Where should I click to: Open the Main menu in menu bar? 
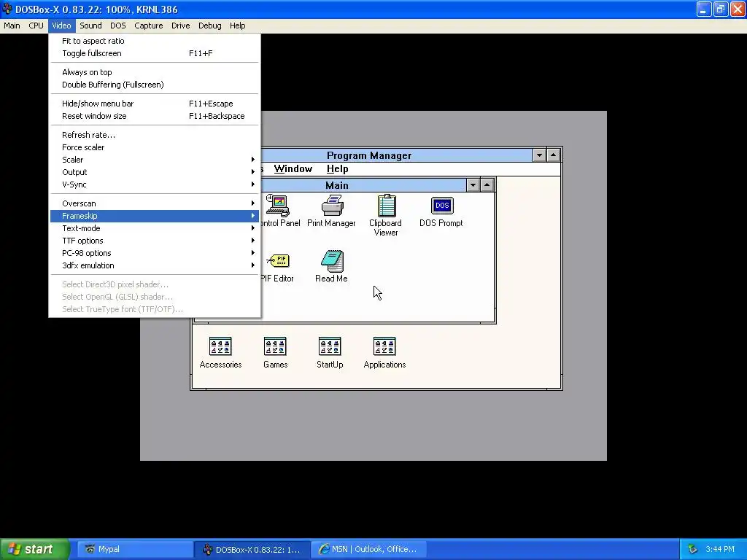tap(12, 26)
